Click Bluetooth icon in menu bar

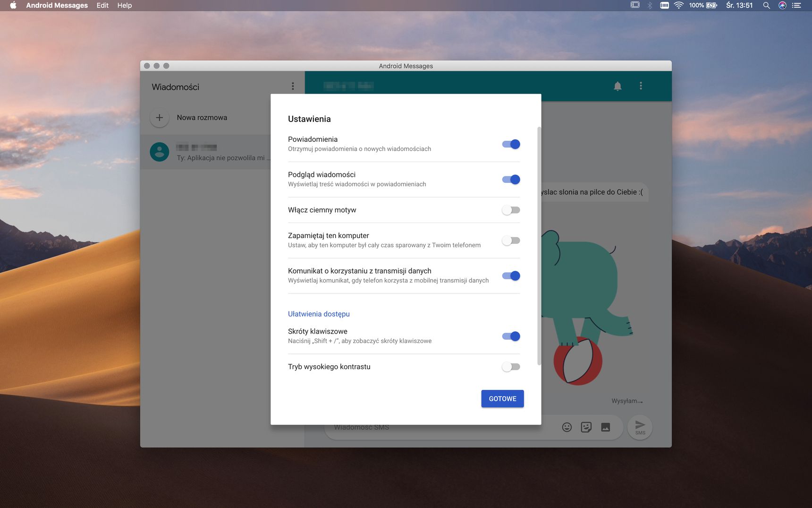click(650, 5)
